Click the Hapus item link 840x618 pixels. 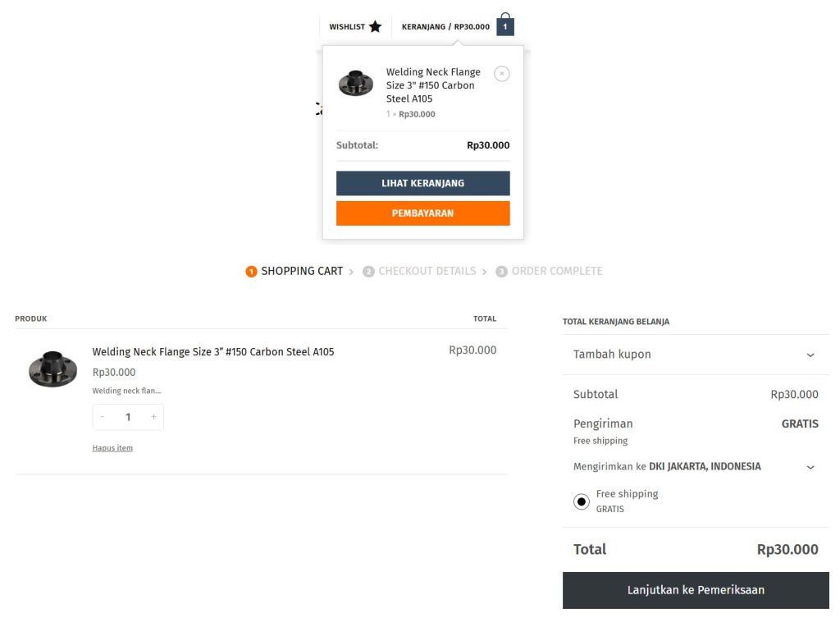tap(112, 448)
